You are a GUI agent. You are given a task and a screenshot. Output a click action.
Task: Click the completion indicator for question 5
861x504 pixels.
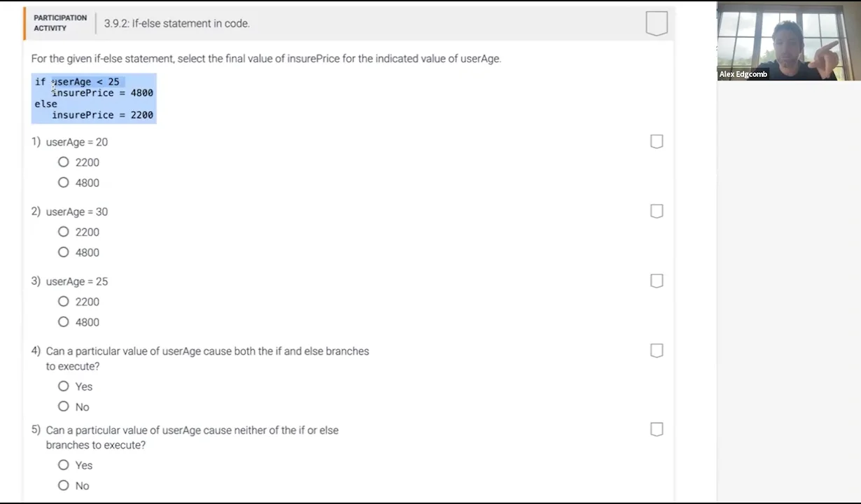(x=657, y=429)
